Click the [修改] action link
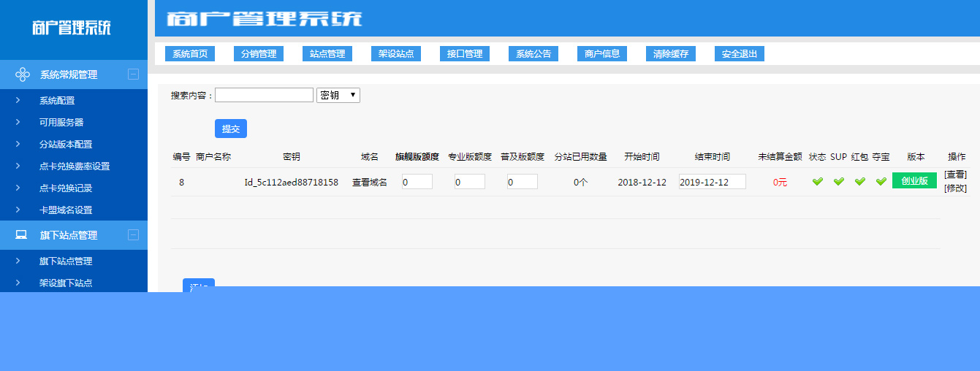 click(x=955, y=188)
